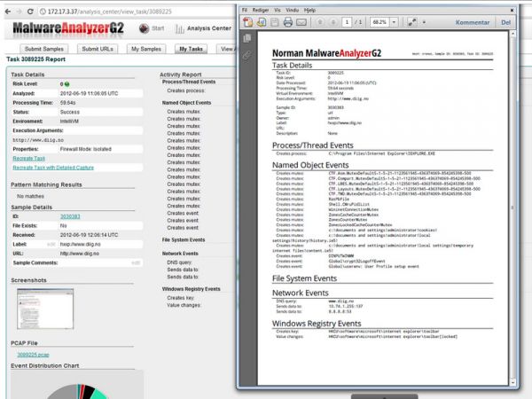Switch to the My Tasks tab
Screen dimensions: 532x399
(x=191, y=49)
